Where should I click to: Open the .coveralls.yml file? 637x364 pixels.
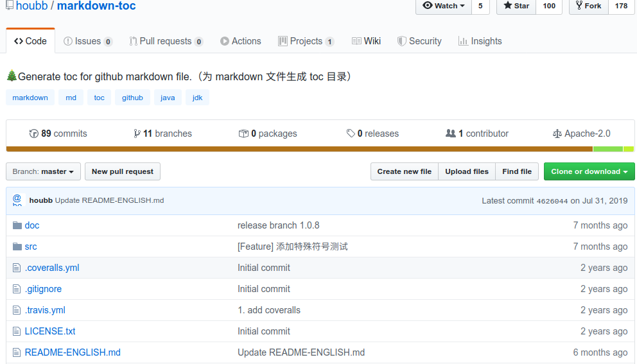click(52, 268)
